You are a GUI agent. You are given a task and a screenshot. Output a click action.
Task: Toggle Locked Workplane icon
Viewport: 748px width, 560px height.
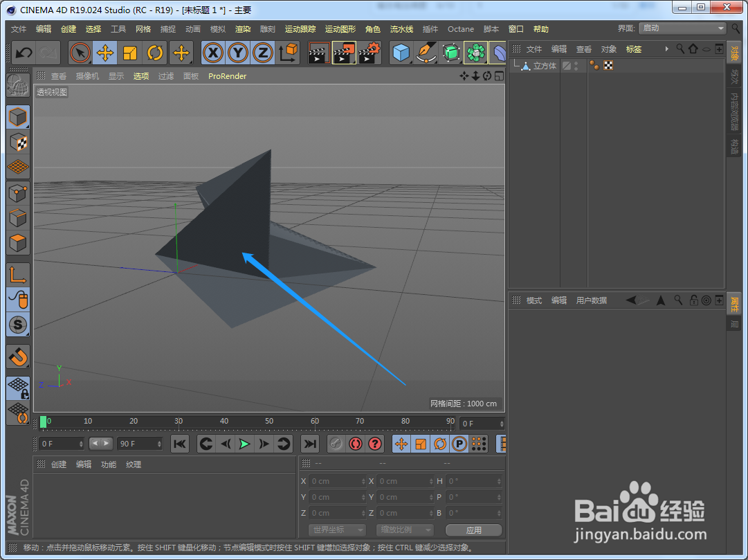(x=18, y=388)
